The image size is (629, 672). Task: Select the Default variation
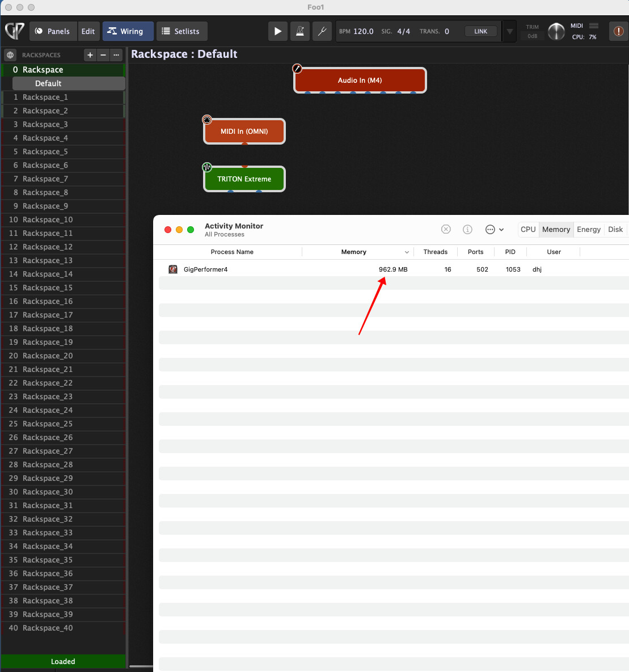(x=69, y=83)
